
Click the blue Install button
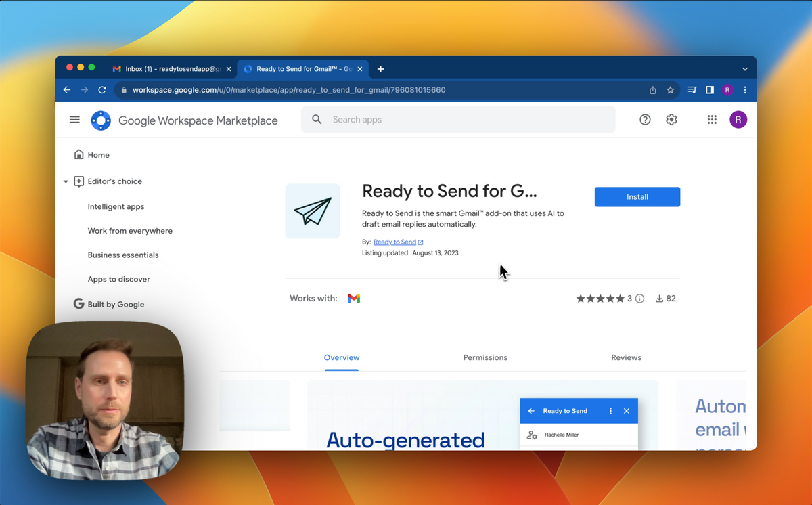click(x=637, y=197)
